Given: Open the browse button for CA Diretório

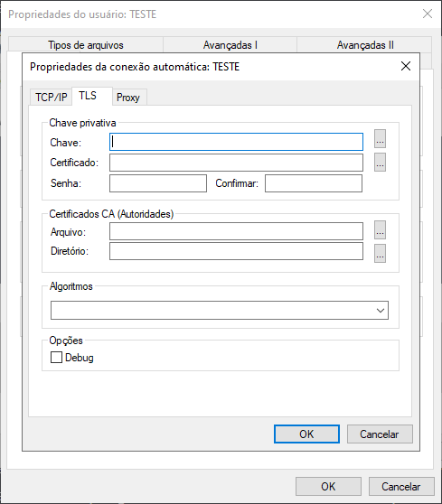Looking at the screenshot, I should (x=380, y=253).
